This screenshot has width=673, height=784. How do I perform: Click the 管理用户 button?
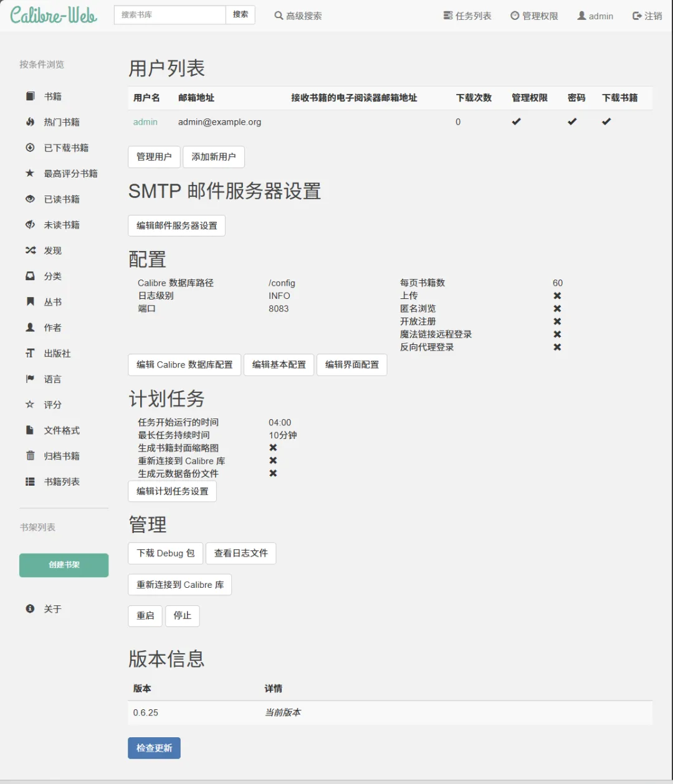[x=154, y=157]
